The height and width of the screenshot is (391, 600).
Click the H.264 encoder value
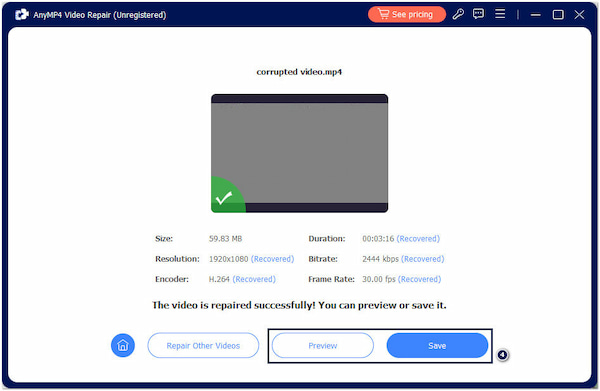click(219, 279)
